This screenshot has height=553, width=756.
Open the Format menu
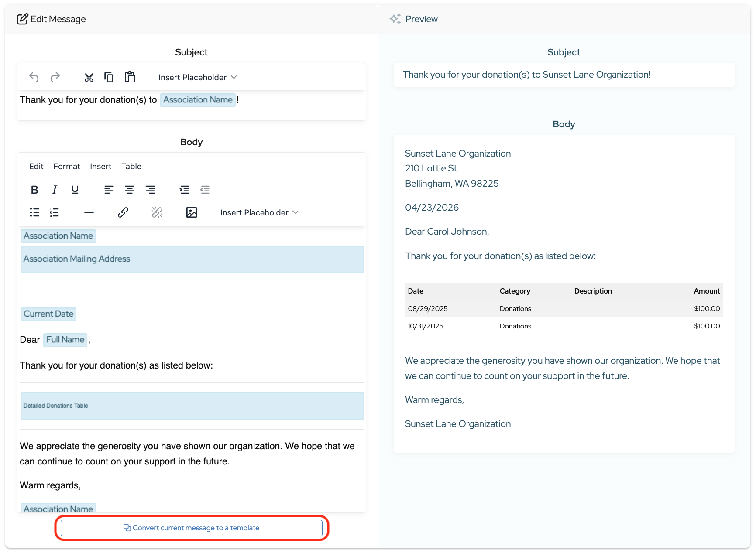[67, 166]
